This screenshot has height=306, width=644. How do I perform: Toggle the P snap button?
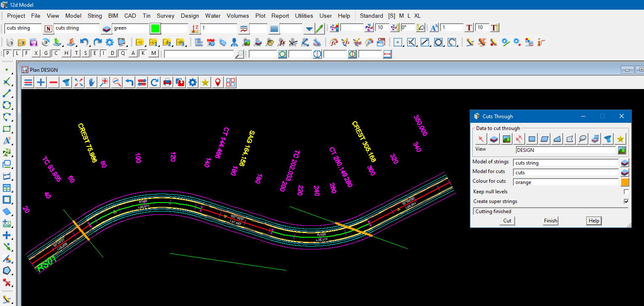pos(8,53)
